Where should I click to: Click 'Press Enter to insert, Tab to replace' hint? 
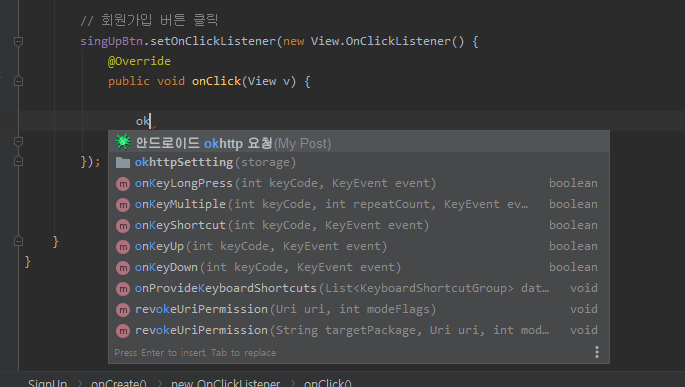tap(195, 352)
